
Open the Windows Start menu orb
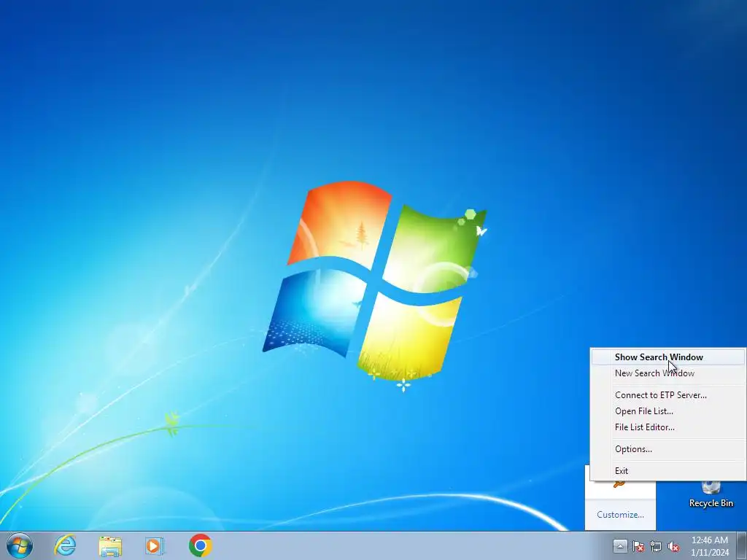(x=20, y=545)
